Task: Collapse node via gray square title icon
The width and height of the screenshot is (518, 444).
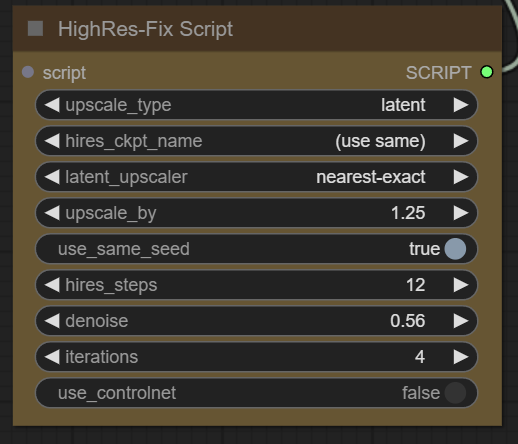Action: [x=35, y=28]
